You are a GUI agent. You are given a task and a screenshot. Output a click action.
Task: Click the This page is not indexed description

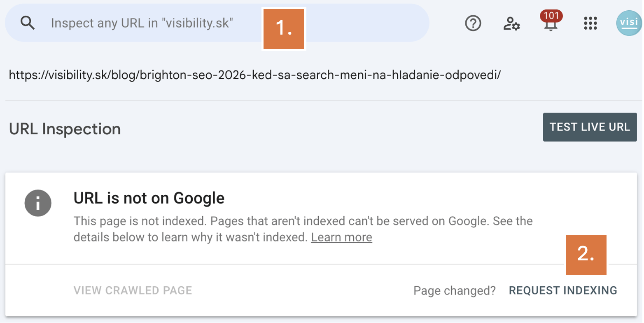[x=303, y=229]
